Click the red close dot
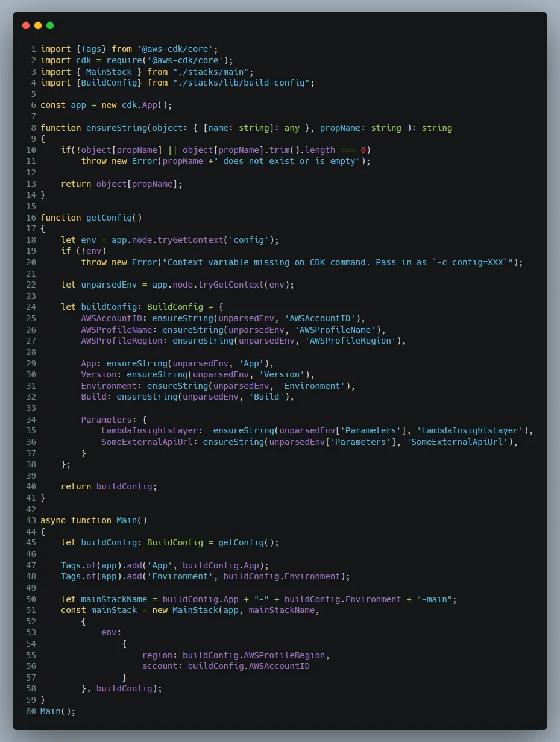 click(x=25, y=25)
